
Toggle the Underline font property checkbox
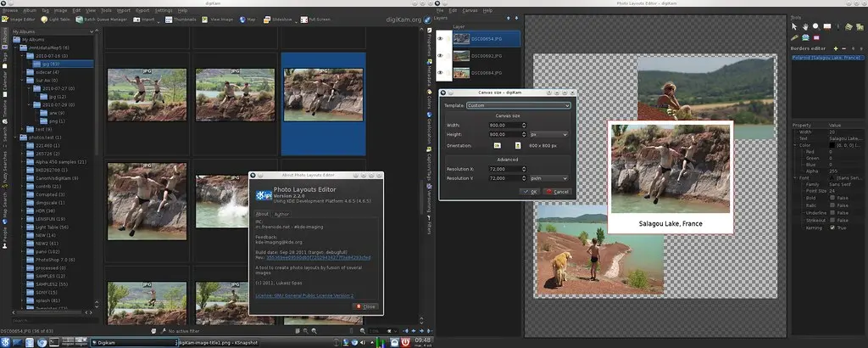[832, 213]
